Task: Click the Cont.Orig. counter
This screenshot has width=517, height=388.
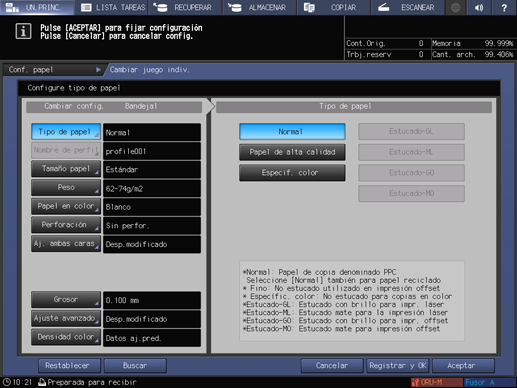Action: [x=385, y=43]
